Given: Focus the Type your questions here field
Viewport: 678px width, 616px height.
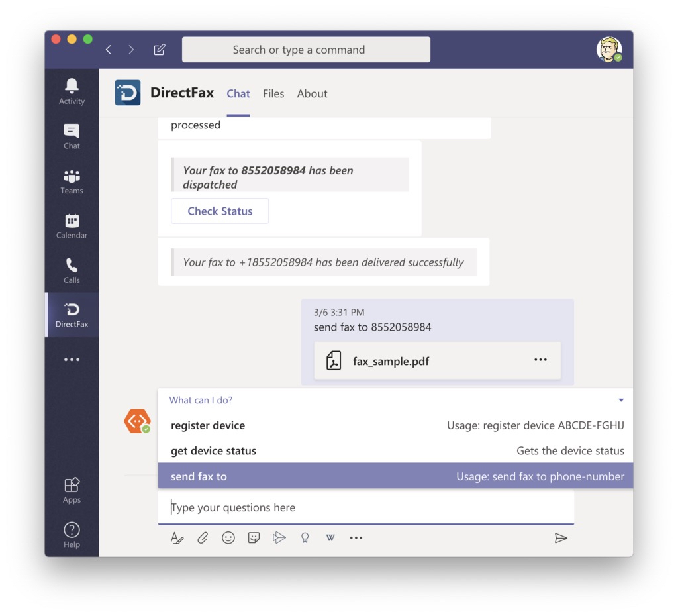Looking at the screenshot, I should tap(365, 507).
